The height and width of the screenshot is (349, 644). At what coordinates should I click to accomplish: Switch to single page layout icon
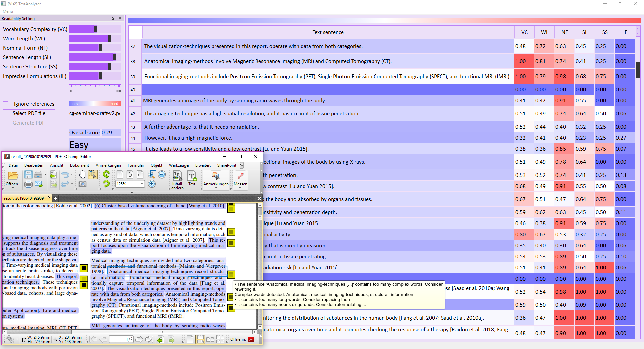[190, 339]
